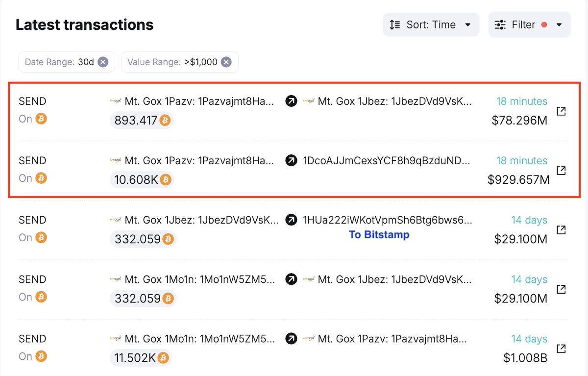588x376 pixels.
Task: Remove the Value Range >$1,000 filter
Action: (226, 62)
